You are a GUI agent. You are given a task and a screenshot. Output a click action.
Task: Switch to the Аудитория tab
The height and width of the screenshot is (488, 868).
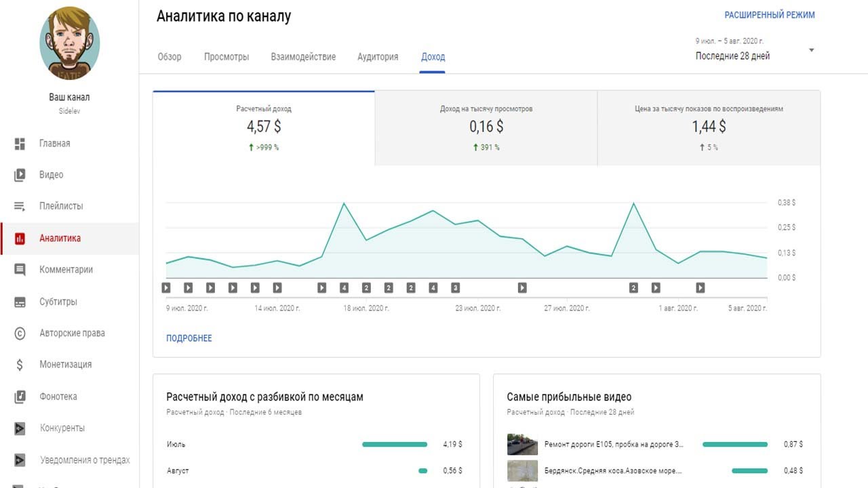[378, 57]
